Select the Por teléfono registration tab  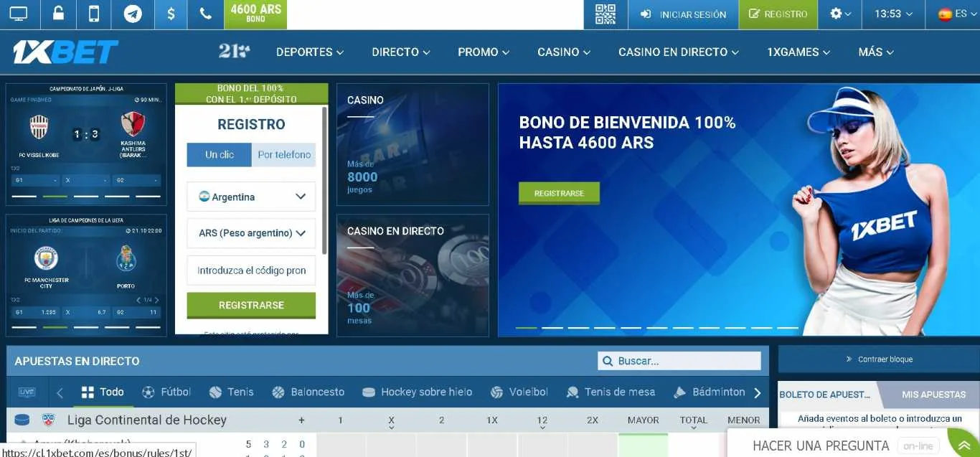pos(284,154)
